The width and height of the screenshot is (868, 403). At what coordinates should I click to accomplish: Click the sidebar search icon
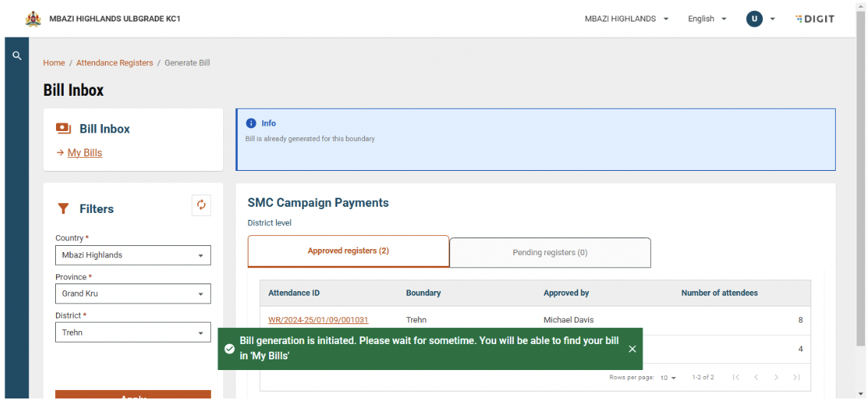[x=17, y=56]
